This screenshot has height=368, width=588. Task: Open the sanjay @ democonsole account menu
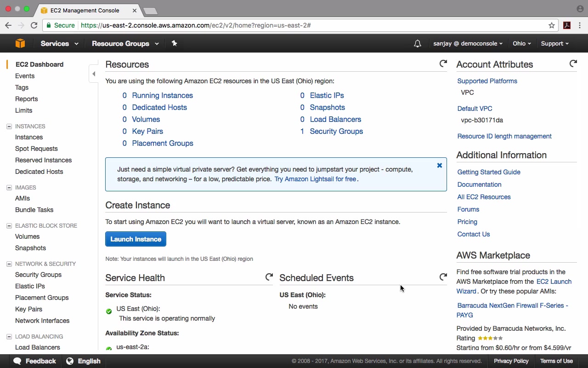pyautogui.click(x=468, y=44)
